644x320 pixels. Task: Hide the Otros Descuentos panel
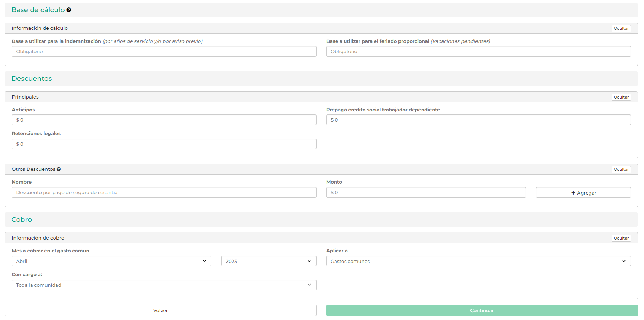621,169
